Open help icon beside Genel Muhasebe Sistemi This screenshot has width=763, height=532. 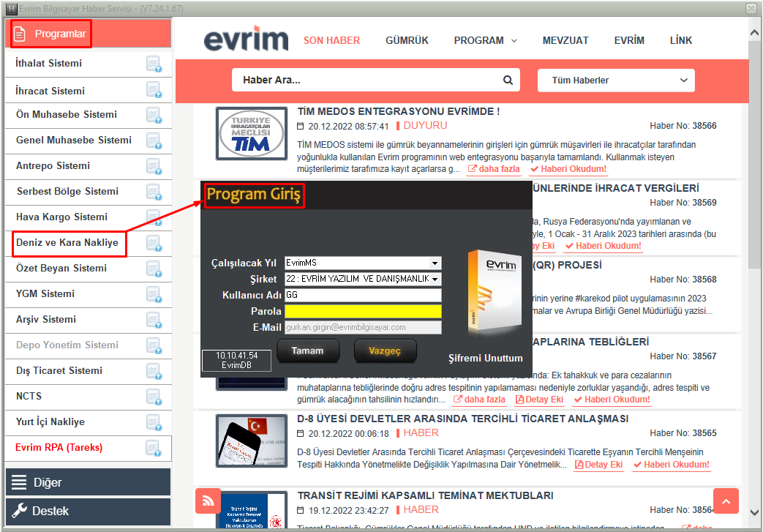tap(154, 141)
